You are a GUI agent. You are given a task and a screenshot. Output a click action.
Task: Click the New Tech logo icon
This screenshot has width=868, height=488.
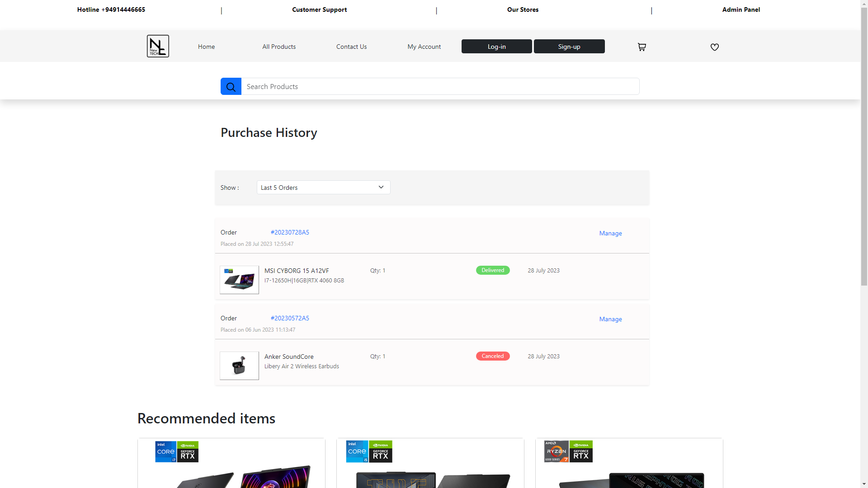point(158,46)
